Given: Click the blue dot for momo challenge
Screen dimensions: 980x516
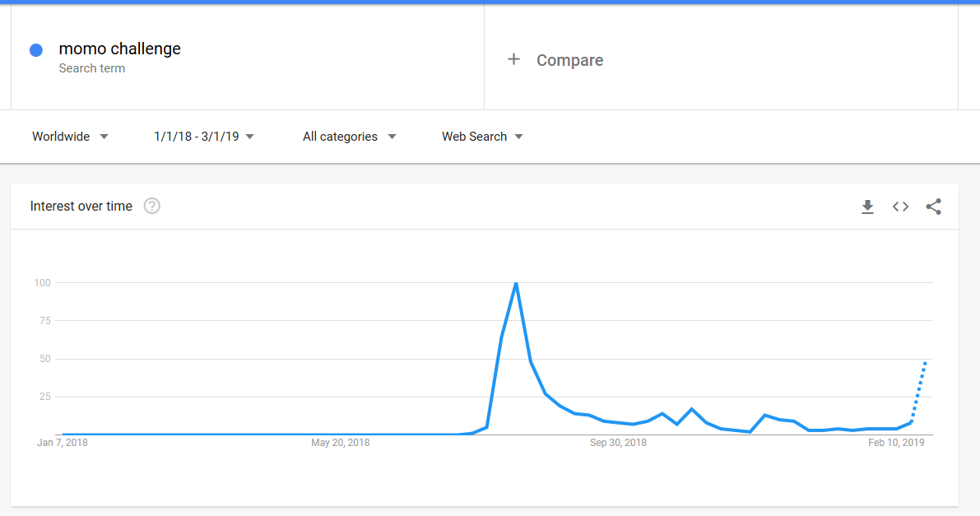Looking at the screenshot, I should (x=36, y=50).
